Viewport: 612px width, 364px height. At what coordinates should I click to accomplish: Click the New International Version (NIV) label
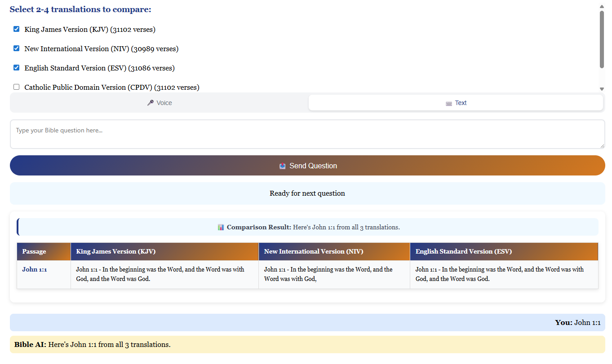coord(102,49)
